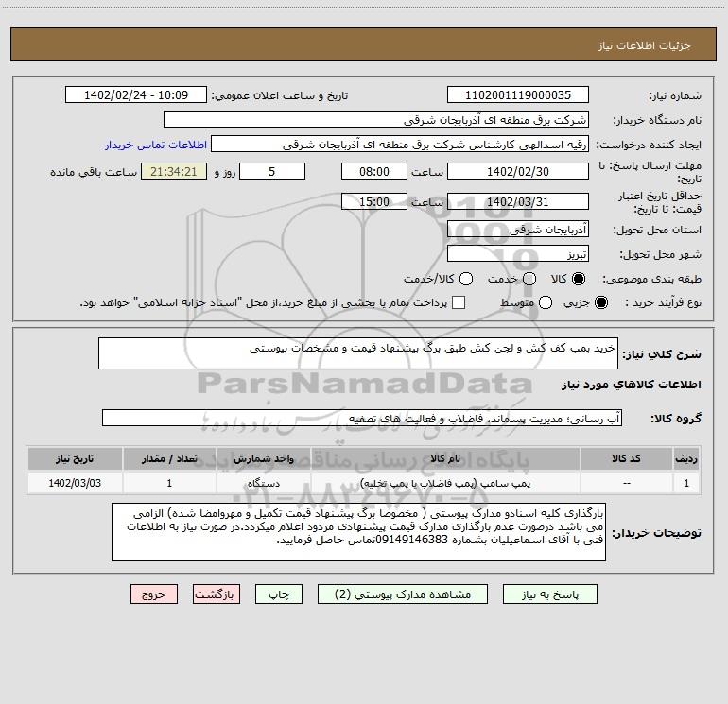Screen dimensions: 728x704
Task: Click پاسخ به نیاز button
Action: [549, 594]
